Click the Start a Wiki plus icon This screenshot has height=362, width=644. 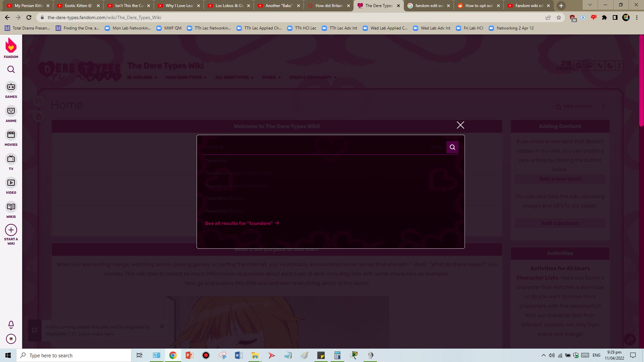click(x=11, y=230)
